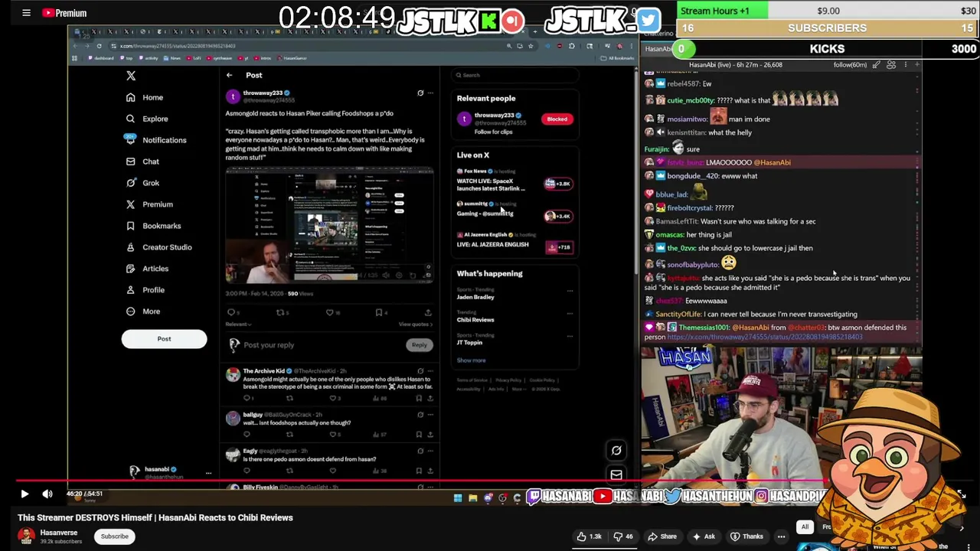This screenshot has width=980, height=551.
Task: Go back using the arrow beside Post
Action: (x=229, y=75)
